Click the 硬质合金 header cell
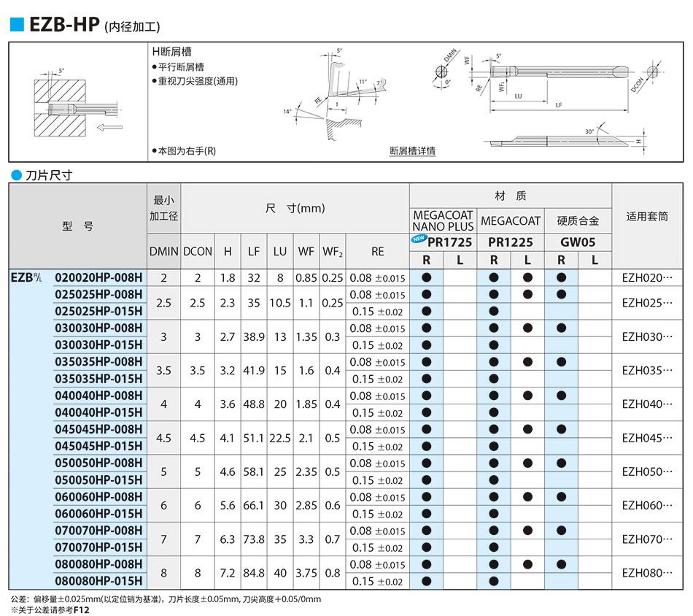 click(x=578, y=220)
